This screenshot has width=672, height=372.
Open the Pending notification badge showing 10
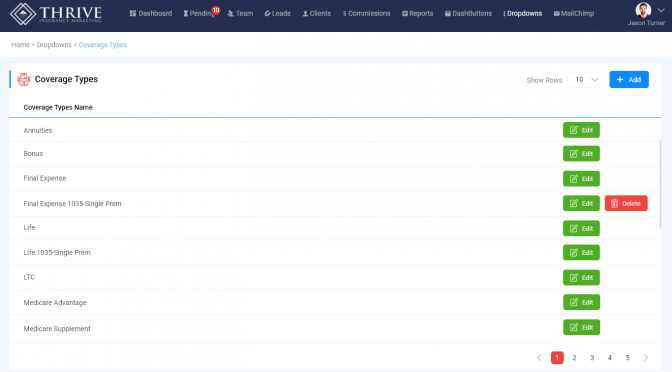[216, 10]
